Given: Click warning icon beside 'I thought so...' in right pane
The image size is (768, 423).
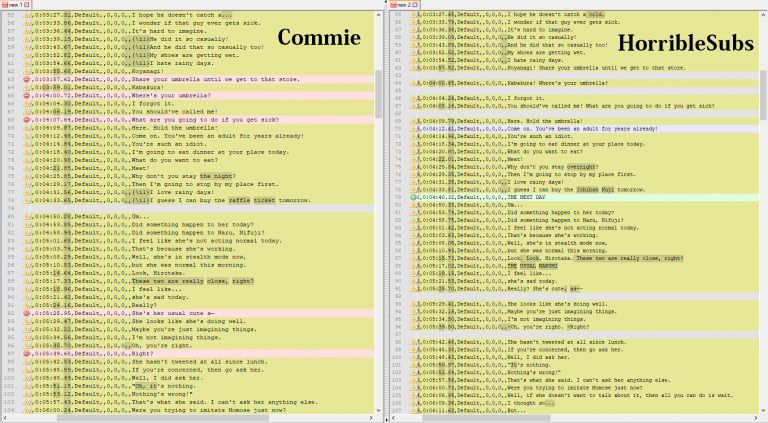Looking at the screenshot, I should click(413, 403).
